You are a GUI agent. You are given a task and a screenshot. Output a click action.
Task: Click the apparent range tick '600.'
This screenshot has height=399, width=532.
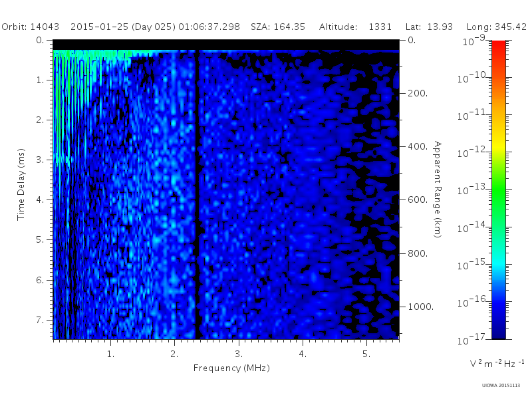click(x=418, y=200)
